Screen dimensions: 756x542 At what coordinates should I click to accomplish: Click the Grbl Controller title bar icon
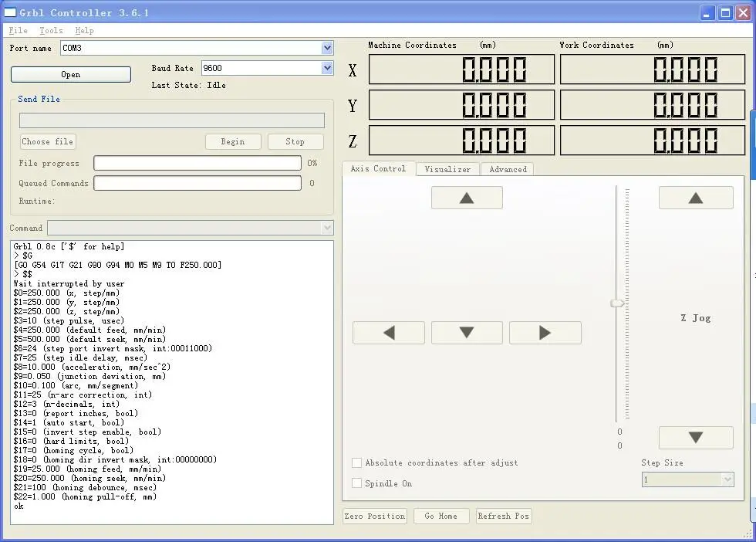pos(9,12)
